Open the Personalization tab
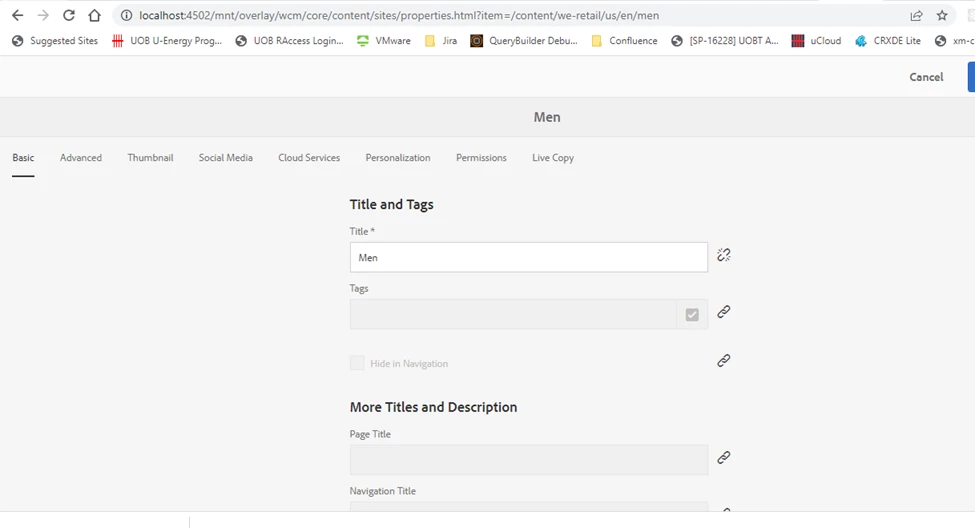Screen dimensions: 975x528 click(398, 158)
